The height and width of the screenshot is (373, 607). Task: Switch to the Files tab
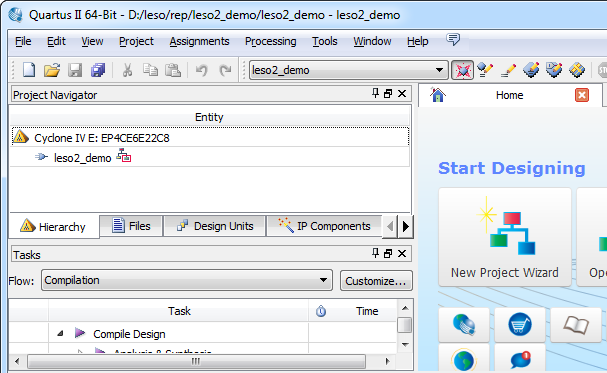[131, 226]
